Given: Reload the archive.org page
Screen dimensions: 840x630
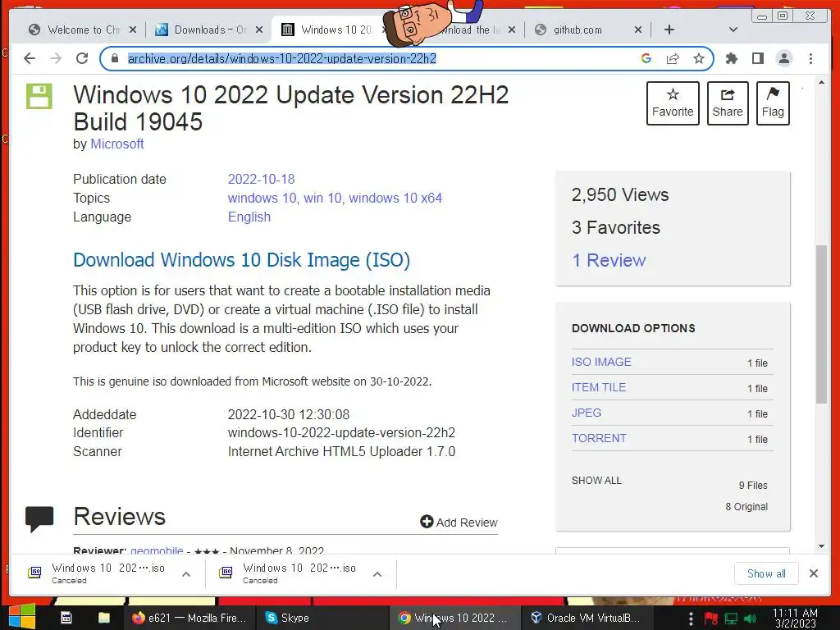Looking at the screenshot, I should [82, 58].
